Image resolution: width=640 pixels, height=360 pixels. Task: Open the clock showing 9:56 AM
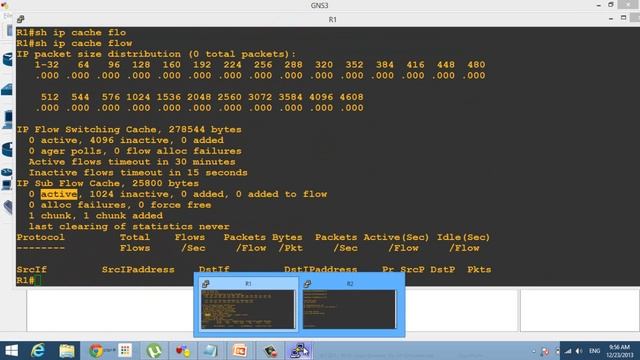(619, 351)
